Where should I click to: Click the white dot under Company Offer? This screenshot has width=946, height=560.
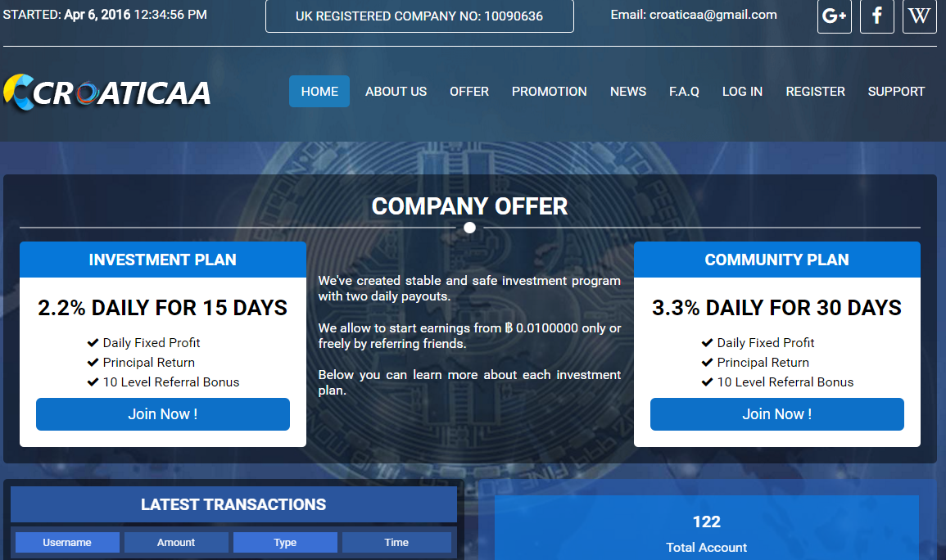469,228
